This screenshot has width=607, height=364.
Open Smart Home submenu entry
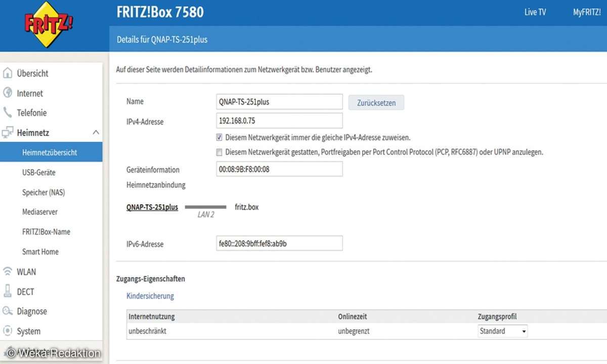[x=40, y=252]
